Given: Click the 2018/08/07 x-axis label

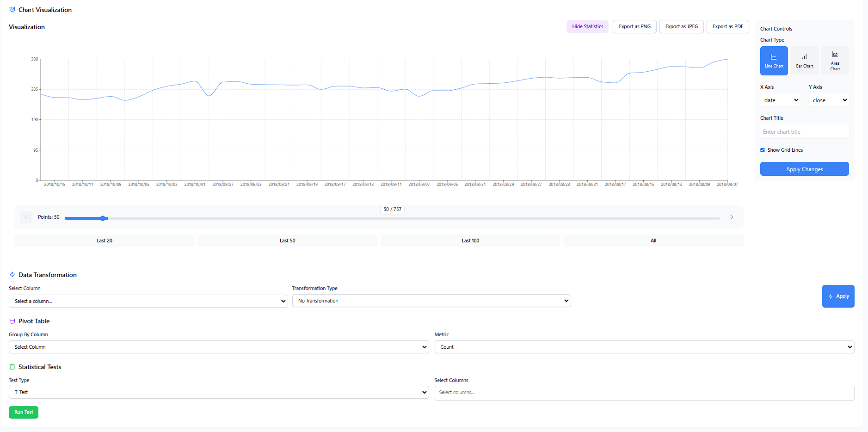Looking at the screenshot, I should [x=727, y=185].
